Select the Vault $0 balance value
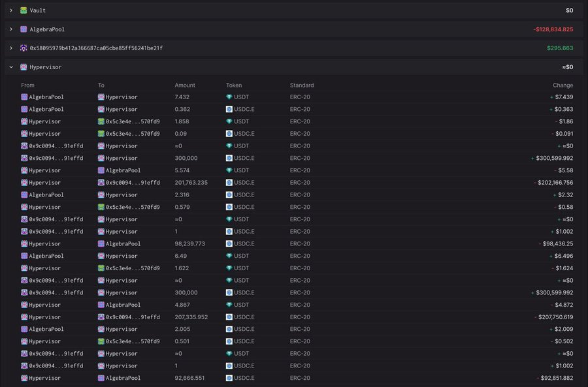 tap(570, 10)
